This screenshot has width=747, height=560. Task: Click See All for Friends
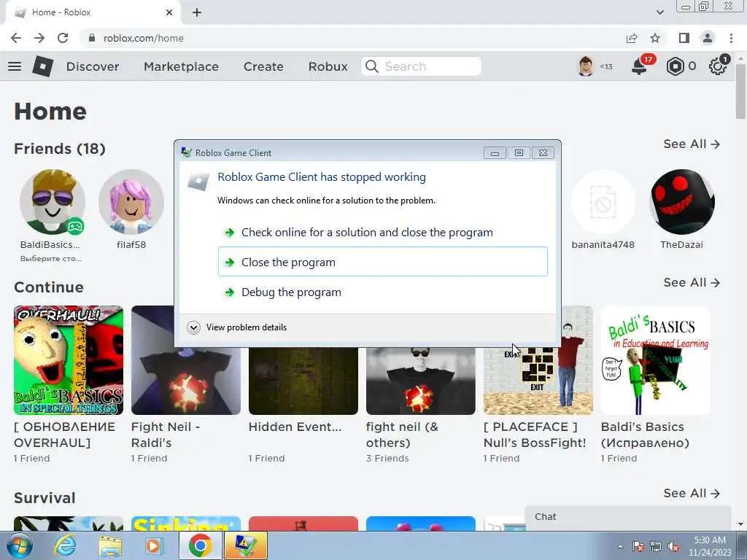692,144
